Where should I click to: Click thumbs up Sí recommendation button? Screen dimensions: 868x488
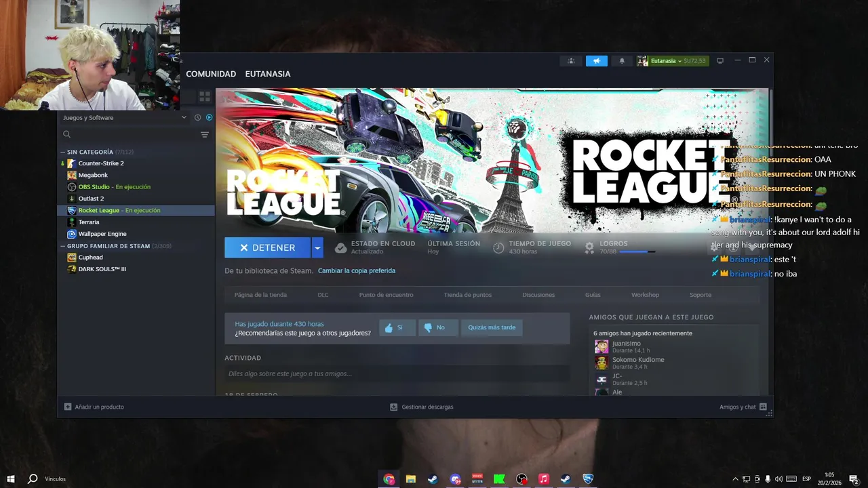[x=397, y=327]
